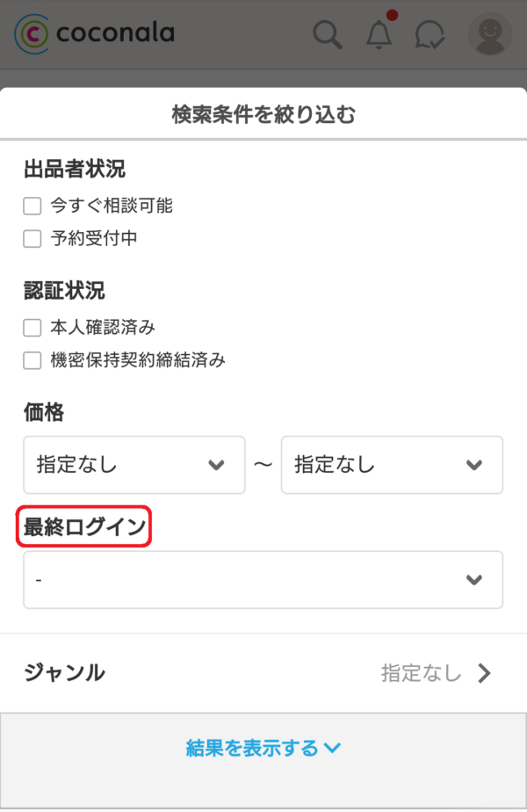
Task: Open the maximum price dropdown
Action: [392, 464]
